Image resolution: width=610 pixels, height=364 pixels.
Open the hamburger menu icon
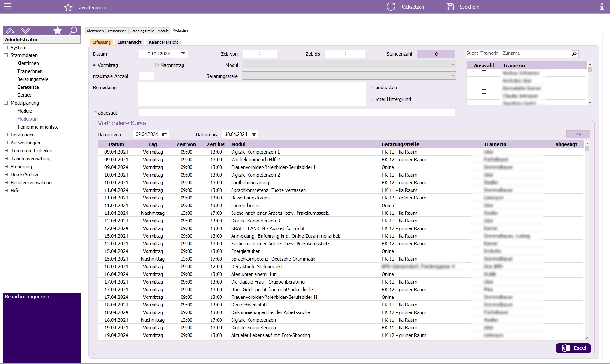[x=8, y=7]
